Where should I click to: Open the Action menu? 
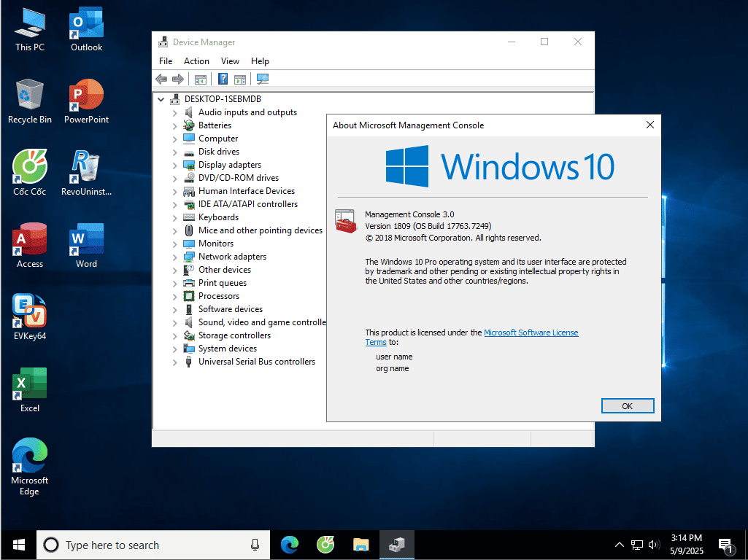[196, 61]
